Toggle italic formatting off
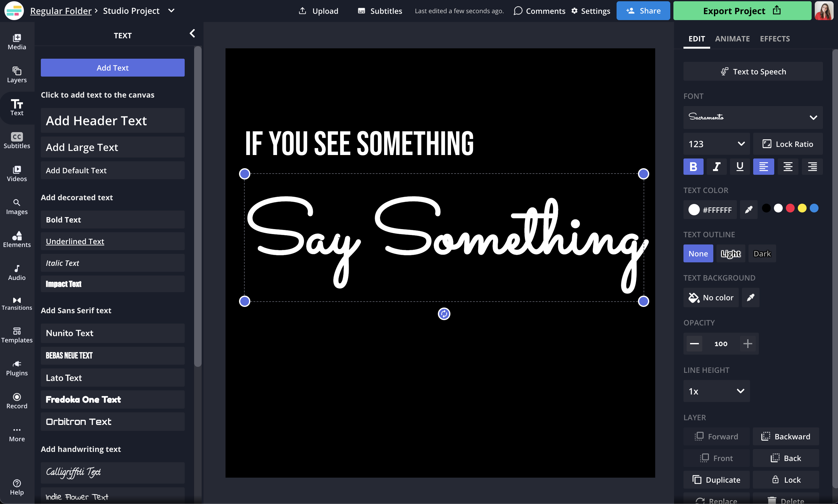Viewport: 838px width, 504px height. tap(716, 166)
